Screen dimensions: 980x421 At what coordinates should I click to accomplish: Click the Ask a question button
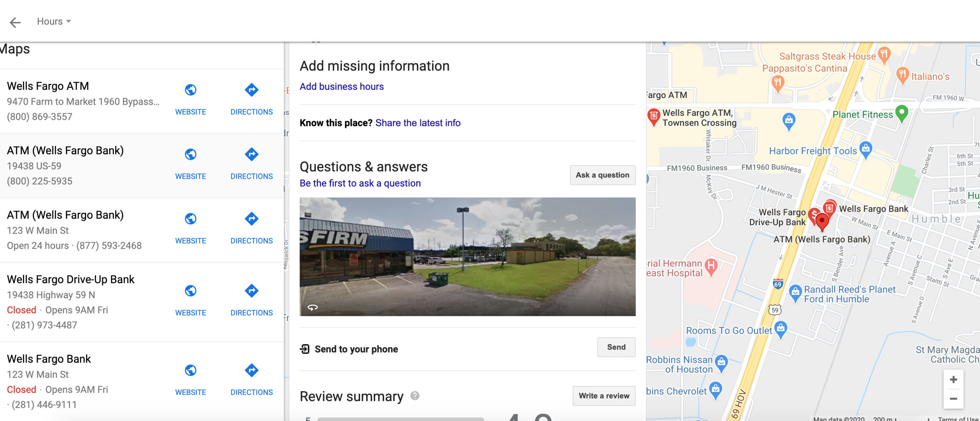603,175
